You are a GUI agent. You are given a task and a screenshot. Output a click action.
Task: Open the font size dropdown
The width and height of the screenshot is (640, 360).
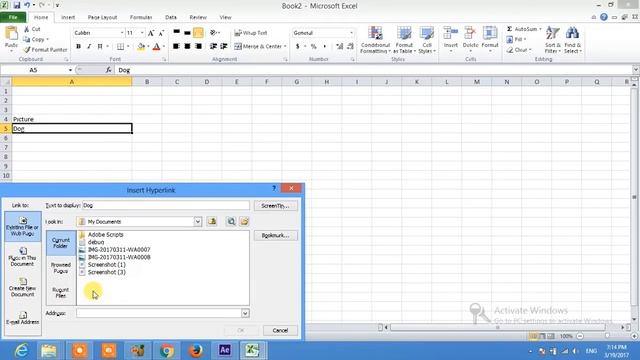[142, 33]
